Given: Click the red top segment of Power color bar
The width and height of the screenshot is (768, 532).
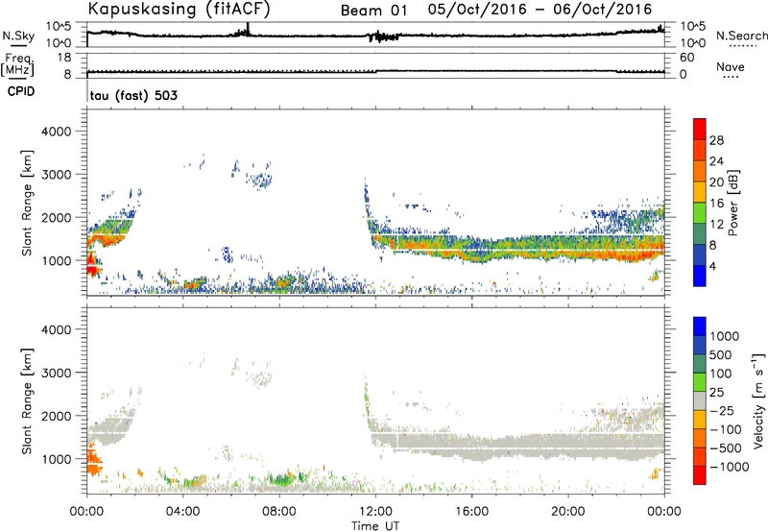Looking at the screenshot, I should pyautogui.click(x=700, y=129).
